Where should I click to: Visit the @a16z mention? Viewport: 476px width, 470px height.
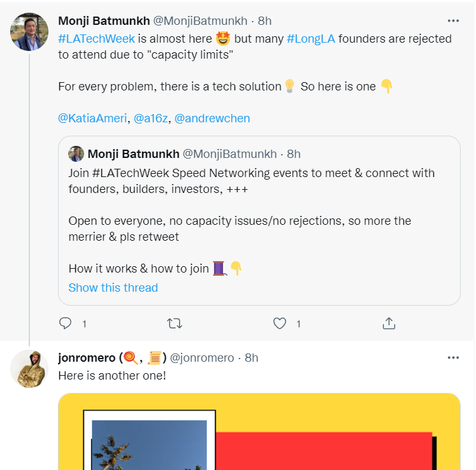[x=150, y=118]
